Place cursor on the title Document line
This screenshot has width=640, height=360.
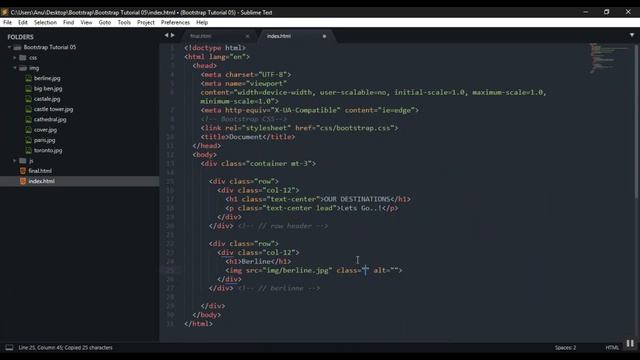248,137
